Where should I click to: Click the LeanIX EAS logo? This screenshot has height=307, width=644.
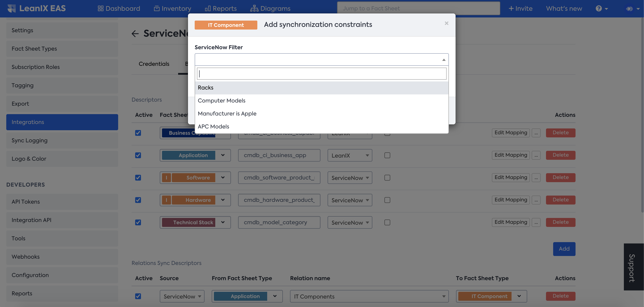(x=36, y=8)
